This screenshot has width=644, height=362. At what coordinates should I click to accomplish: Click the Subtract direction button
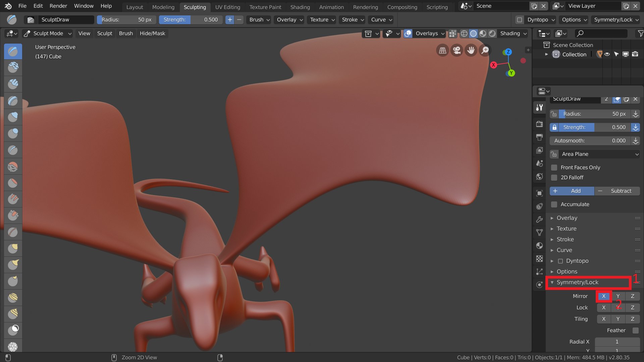[618, 191]
